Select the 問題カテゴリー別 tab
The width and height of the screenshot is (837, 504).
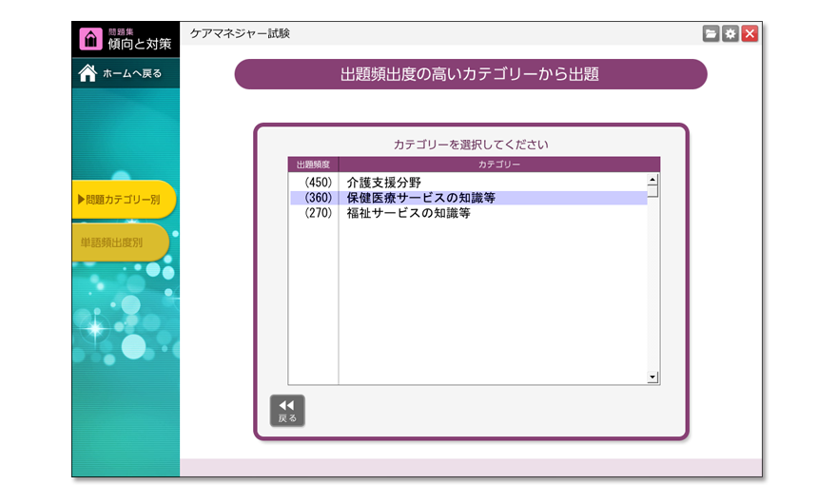point(124,200)
